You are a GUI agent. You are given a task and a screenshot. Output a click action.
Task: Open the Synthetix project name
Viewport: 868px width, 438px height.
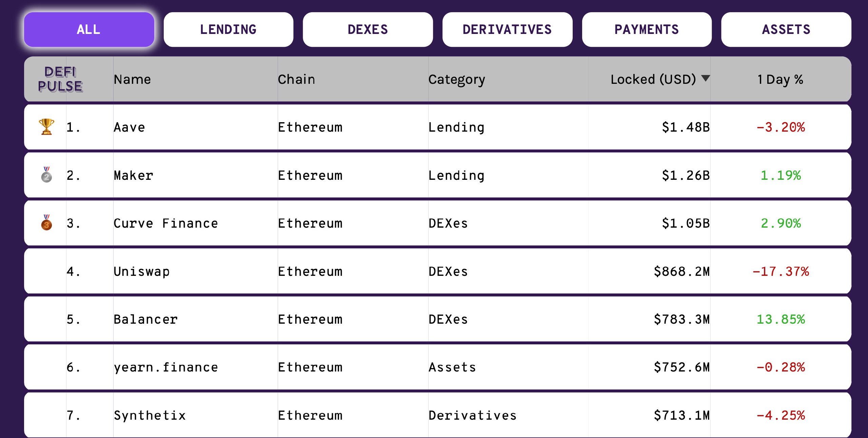tap(150, 415)
